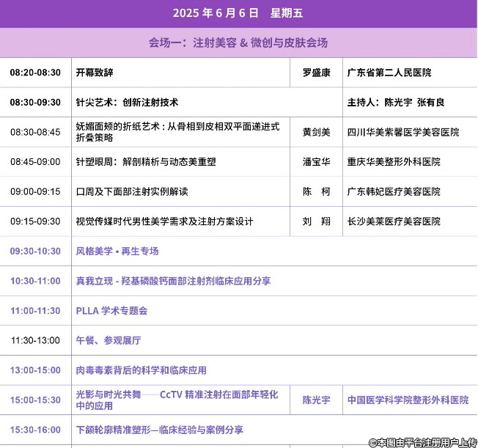Click the 午餐、参观展厅 row
The height and width of the screenshot is (448, 478).
[109, 340]
